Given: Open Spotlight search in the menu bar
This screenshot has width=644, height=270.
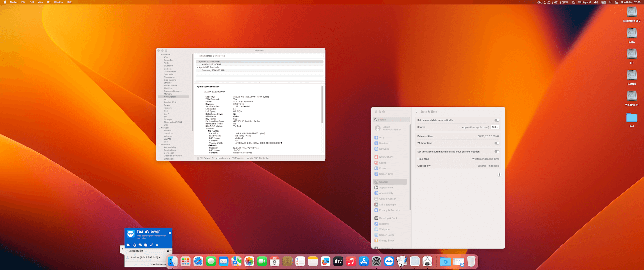Looking at the screenshot, I should tap(611, 2).
